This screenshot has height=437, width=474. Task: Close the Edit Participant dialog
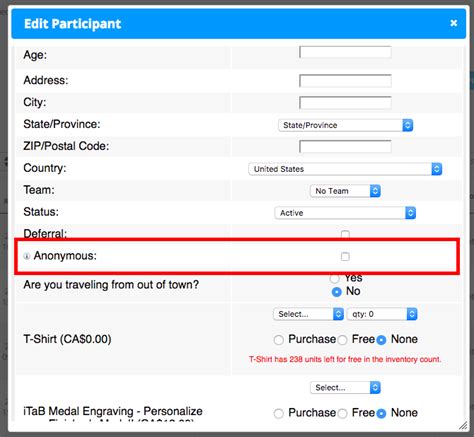(x=453, y=23)
